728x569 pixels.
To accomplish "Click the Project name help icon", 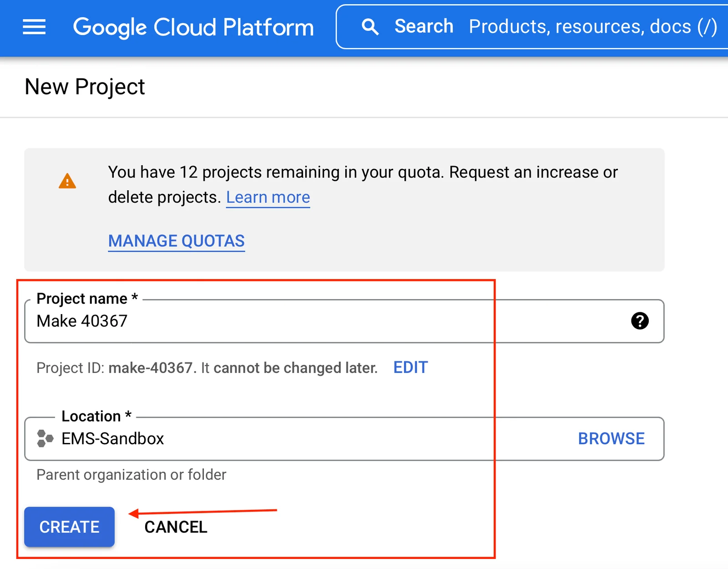I will tap(640, 321).
